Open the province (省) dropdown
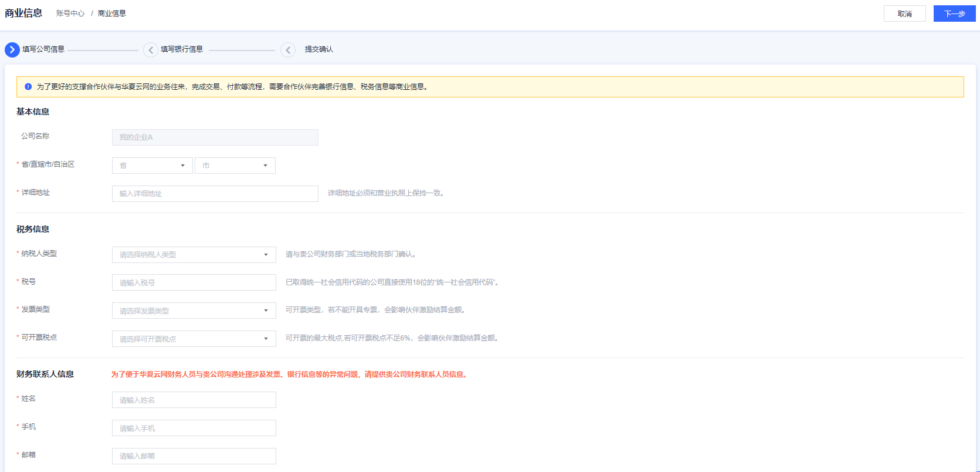The image size is (980, 472). pyautogui.click(x=152, y=166)
